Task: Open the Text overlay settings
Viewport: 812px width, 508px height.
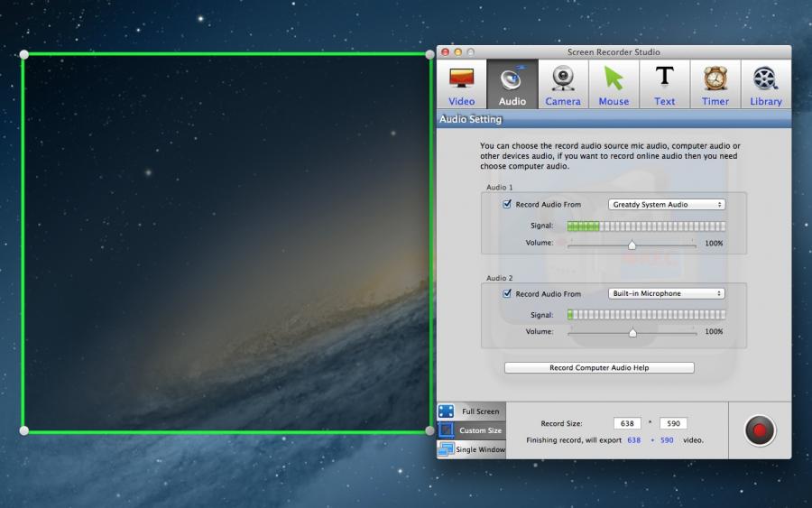Action: (x=664, y=85)
